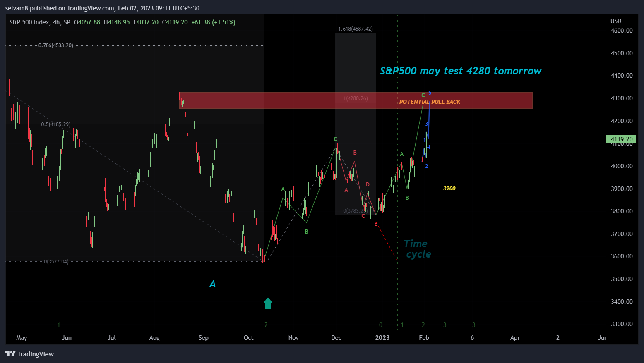644x363 pixels.
Task: Click the 1(4280.26) extension level label
Action: tap(356, 98)
